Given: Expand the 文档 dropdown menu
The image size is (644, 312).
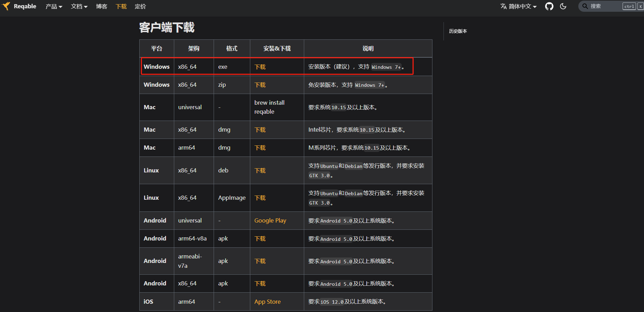Looking at the screenshot, I should pos(79,6).
